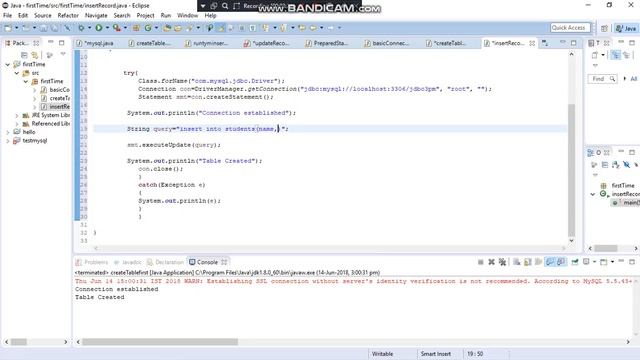Click the Save All toolbar icon
This screenshot has width=640, height=360.
tap(54, 28)
